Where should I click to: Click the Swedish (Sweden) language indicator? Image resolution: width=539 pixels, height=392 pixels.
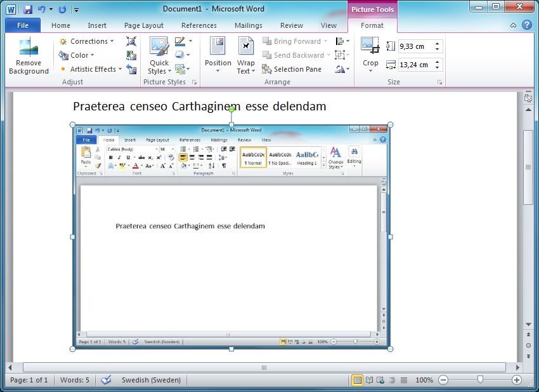pyautogui.click(x=151, y=380)
